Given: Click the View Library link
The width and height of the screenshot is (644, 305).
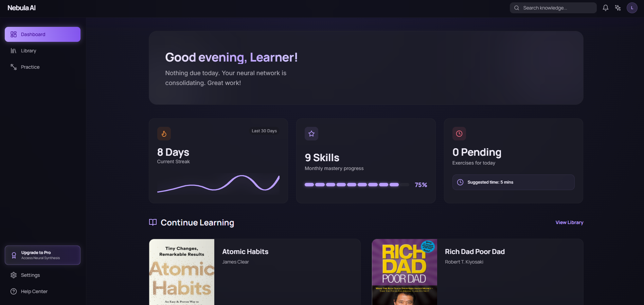Looking at the screenshot, I should click(x=569, y=222).
